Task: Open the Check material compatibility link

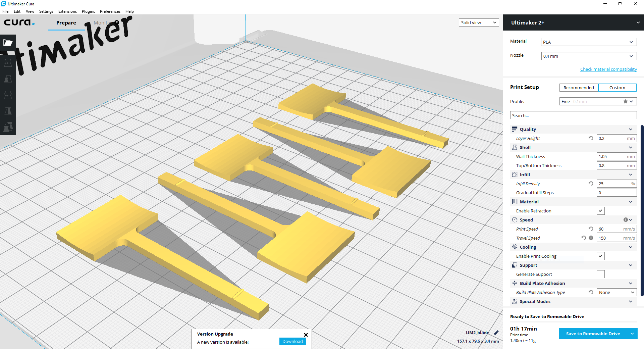Action: coord(608,69)
